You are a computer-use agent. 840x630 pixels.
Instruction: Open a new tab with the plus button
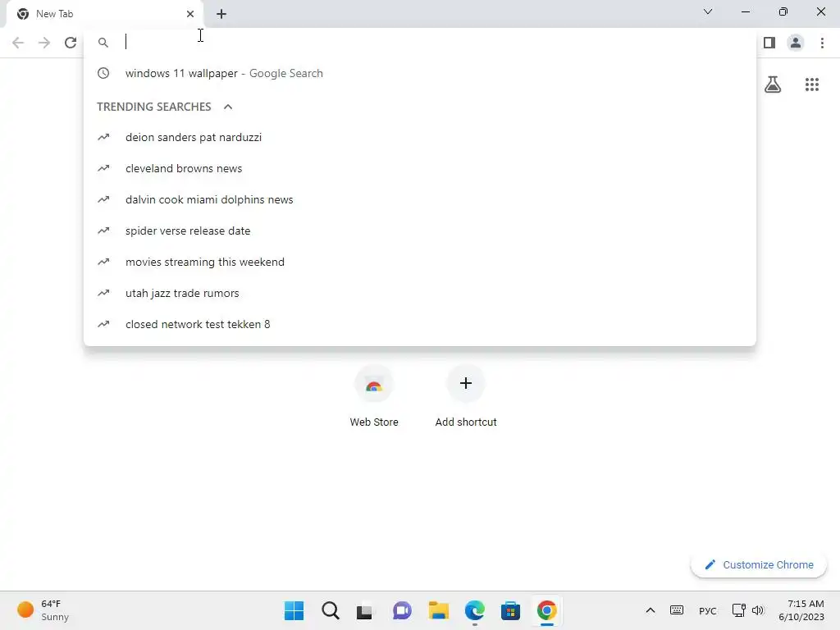click(221, 14)
